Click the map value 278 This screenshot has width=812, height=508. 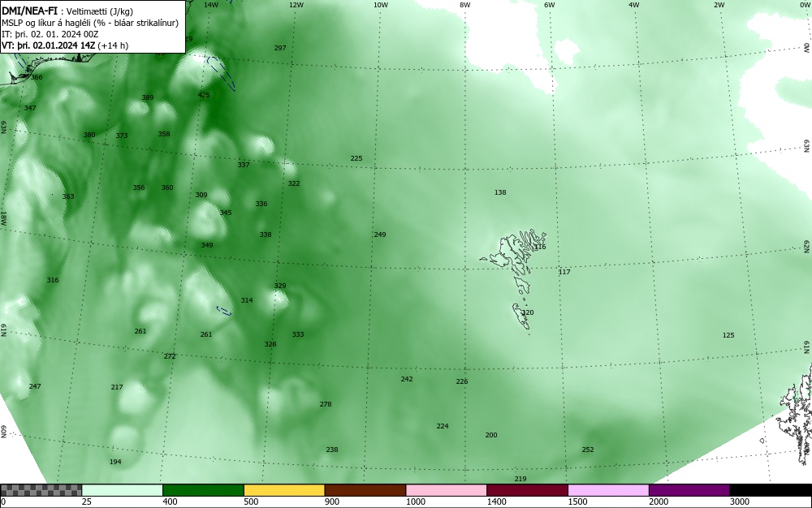(x=326, y=404)
